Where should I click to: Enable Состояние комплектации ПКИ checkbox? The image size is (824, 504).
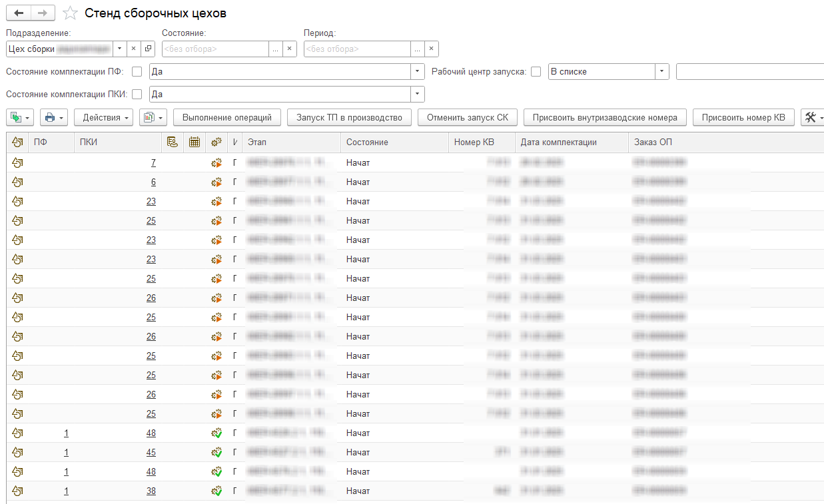click(137, 95)
